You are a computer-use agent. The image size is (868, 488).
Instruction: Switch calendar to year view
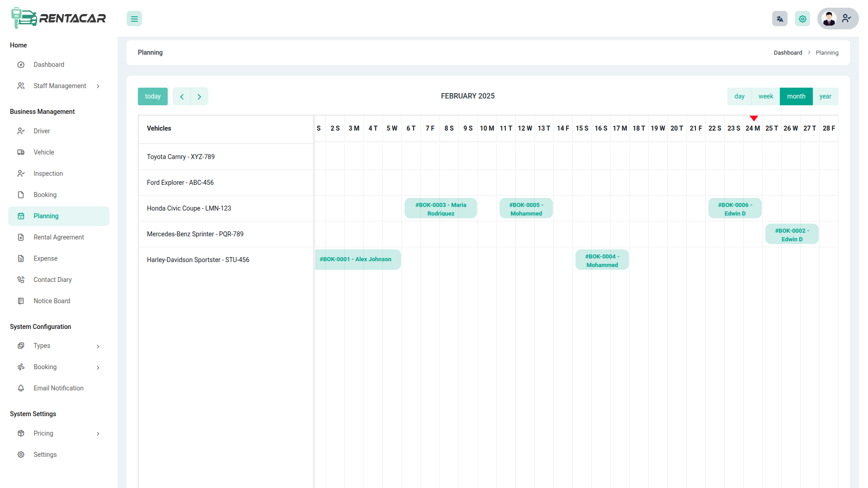point(825,96)
